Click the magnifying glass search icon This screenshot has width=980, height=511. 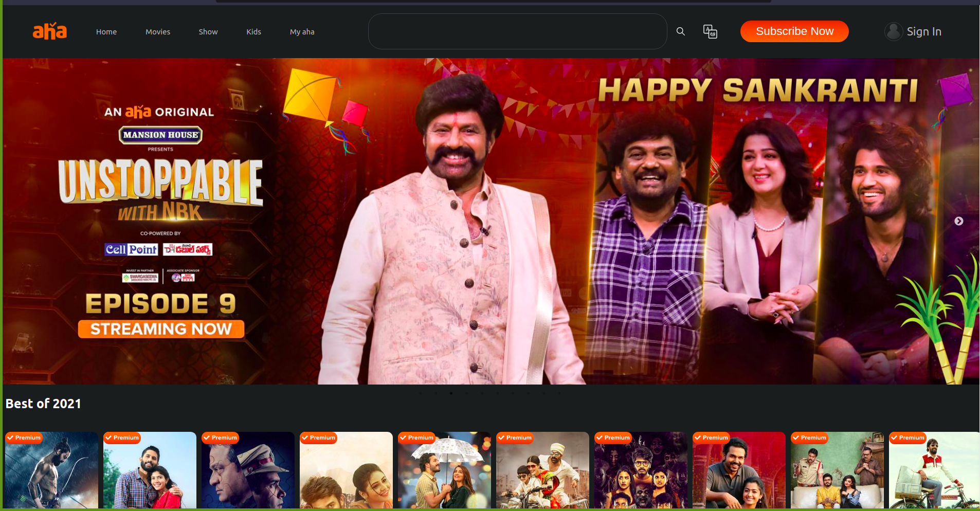680,31
